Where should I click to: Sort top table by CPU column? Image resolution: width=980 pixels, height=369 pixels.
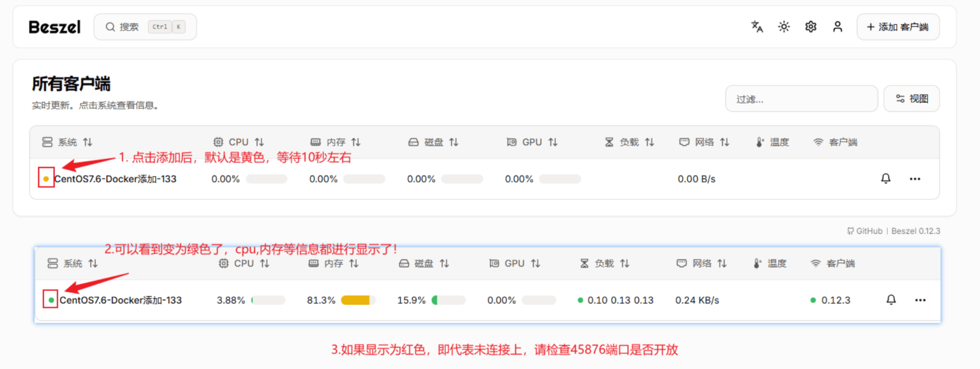coord(238,142)
